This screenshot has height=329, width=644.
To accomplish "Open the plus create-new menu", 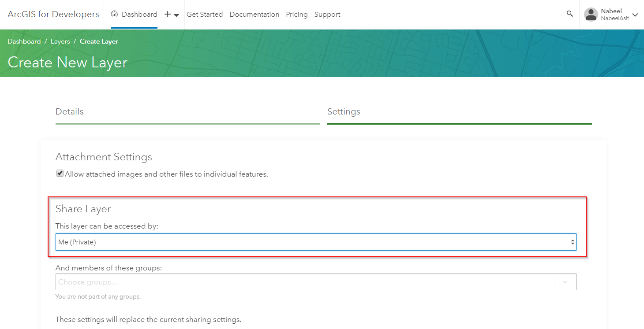I will coord(171,15).
